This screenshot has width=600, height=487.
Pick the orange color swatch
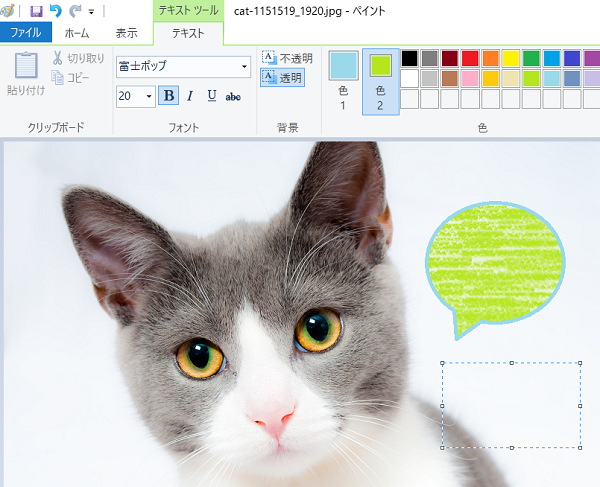click(491, 59)
